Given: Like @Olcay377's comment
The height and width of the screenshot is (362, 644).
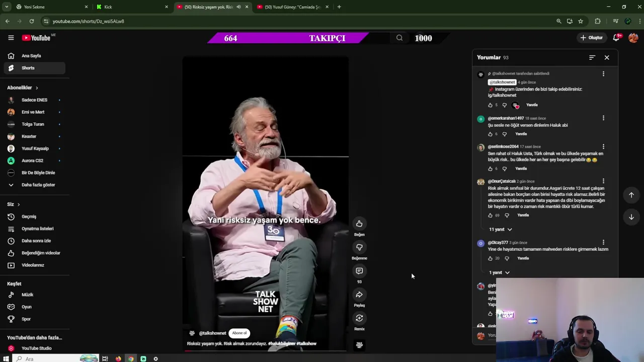Looking at the screenshot, I should click(490, 258).
